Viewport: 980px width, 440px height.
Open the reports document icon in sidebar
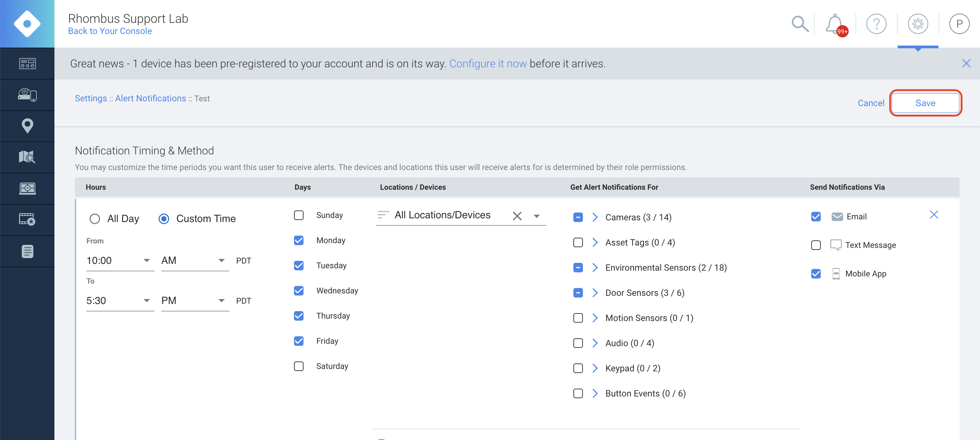pyautogui.click(x=27, y=251)
